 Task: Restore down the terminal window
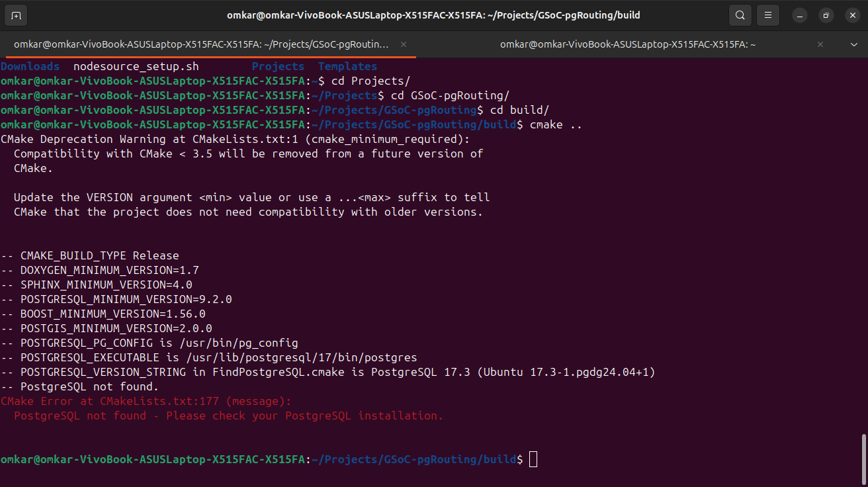(826, 15)
